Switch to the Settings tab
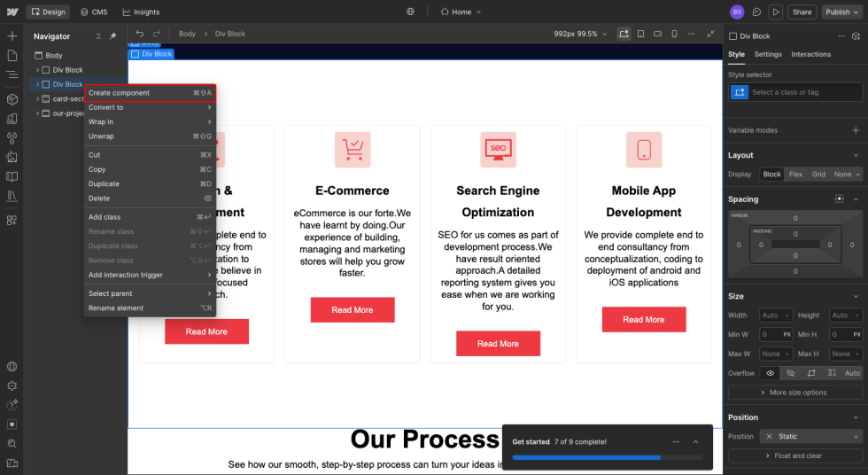Image resolution: width=868 pixels, height=475 pixels. click(x=768, y=54)
